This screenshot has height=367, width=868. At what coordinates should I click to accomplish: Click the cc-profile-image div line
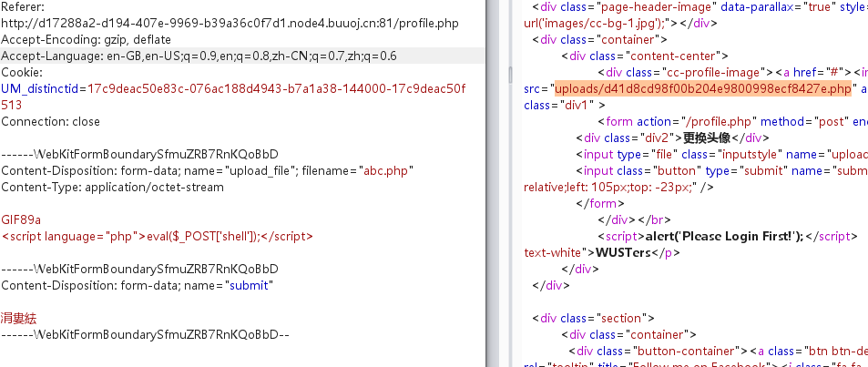tap(732, 73)
